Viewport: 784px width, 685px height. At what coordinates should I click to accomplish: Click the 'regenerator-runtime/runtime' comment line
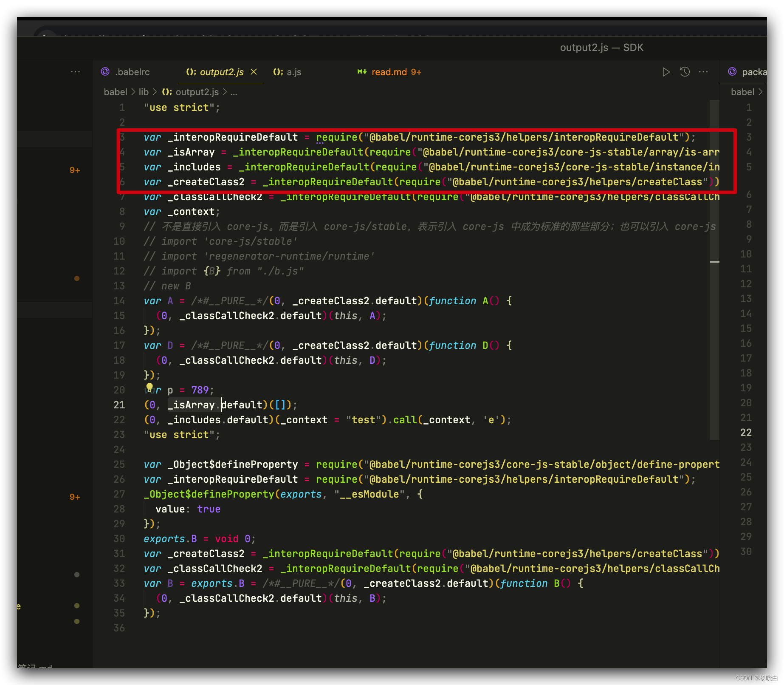click(259, 256)
